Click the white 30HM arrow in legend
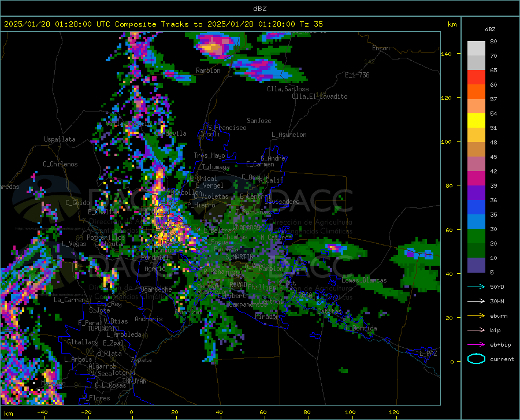520x420 pixels. [x=476, y=301]
